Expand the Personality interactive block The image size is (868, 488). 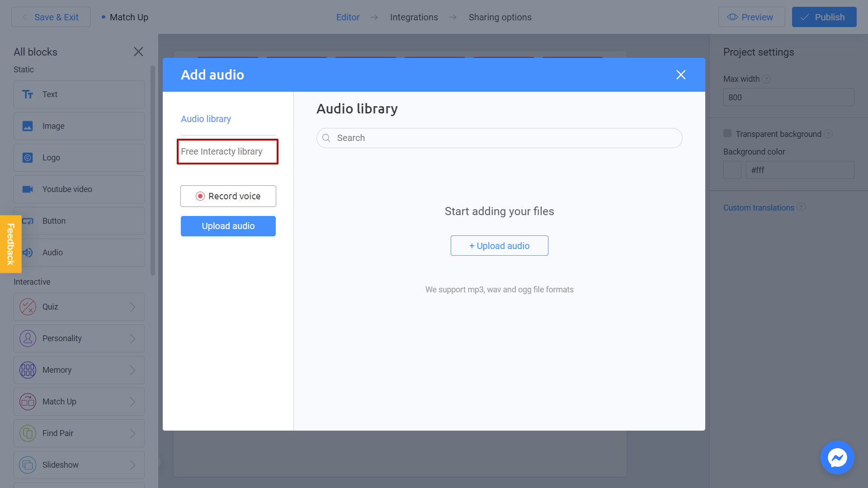(x=133, y=338)
